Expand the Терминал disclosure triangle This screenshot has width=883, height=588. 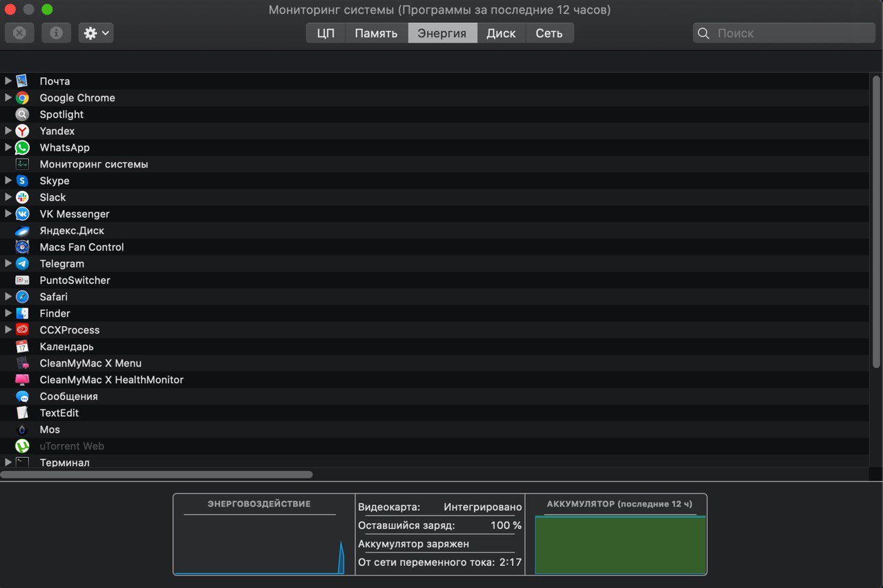[8, 462]
